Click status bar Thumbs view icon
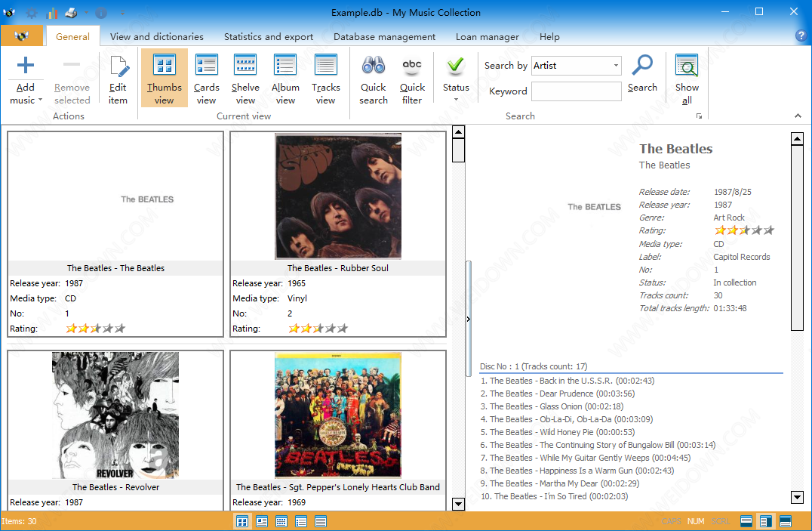The image size is (812, 531). click(x=242, y=521)
